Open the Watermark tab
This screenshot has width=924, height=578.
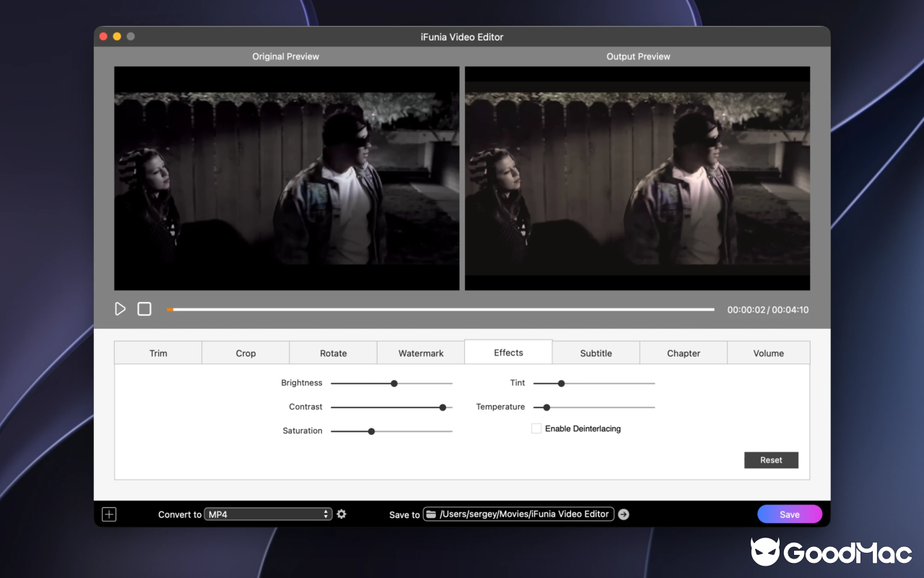(x=421, y=353)
